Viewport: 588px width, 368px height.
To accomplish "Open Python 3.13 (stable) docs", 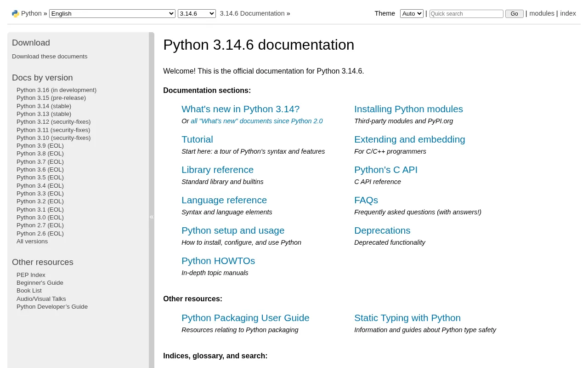I will tap(44, 114).
